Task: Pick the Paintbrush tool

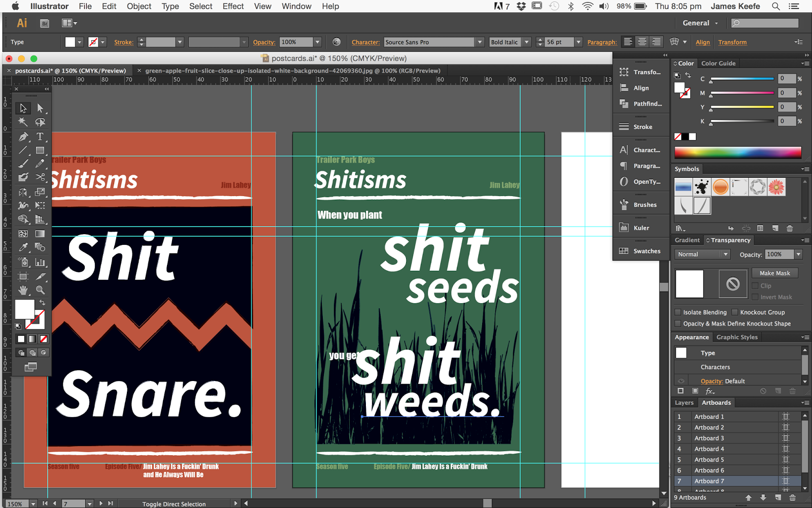Action: coord(23,164)
